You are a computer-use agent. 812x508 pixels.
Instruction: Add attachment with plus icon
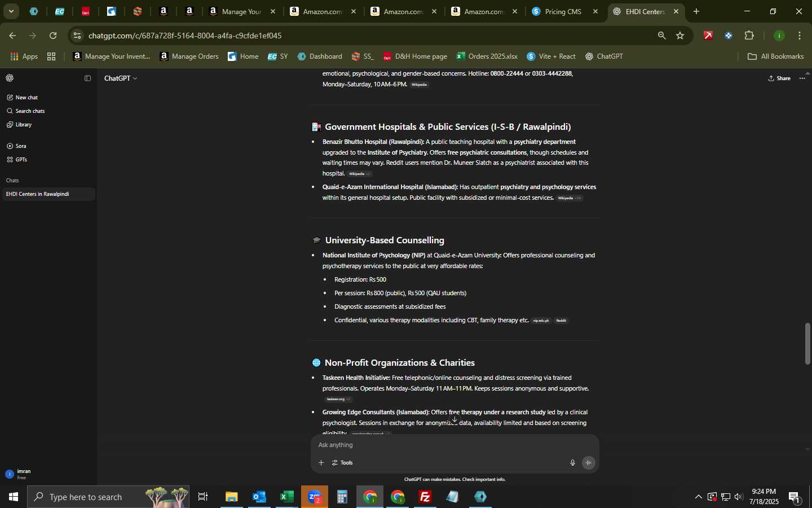point(321,463)
